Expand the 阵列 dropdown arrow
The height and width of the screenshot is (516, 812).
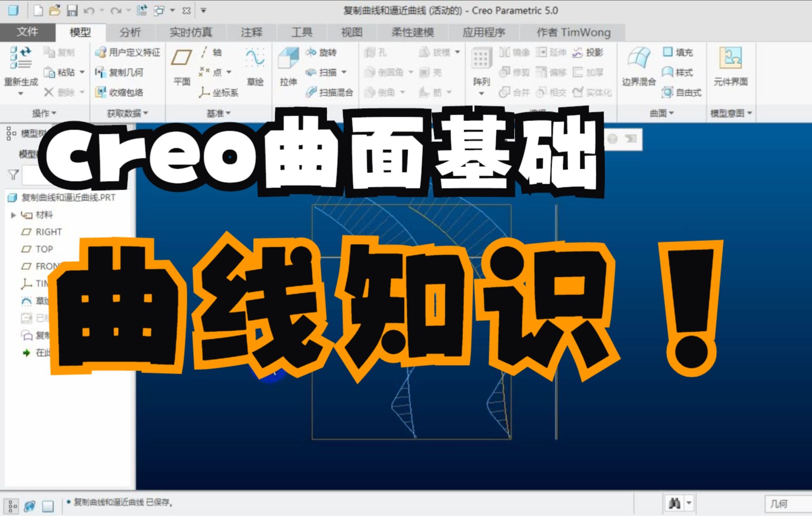click(x=481, y=94)
